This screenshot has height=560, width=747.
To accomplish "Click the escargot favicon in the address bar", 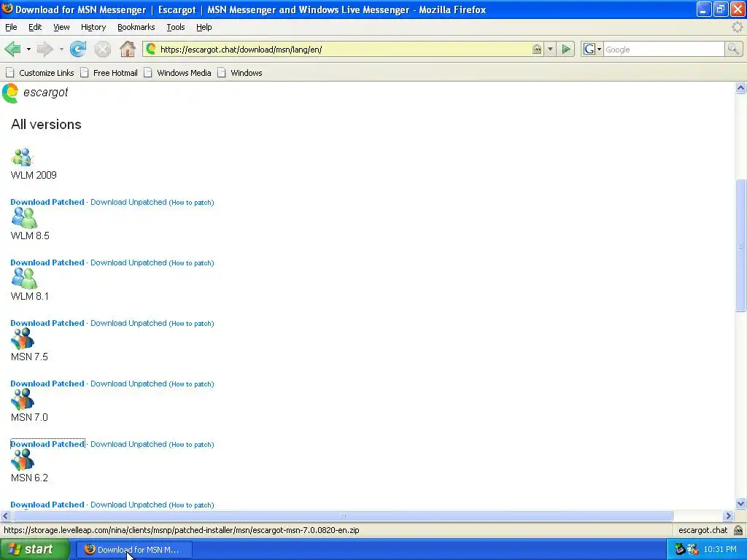I will click(151, 49).
